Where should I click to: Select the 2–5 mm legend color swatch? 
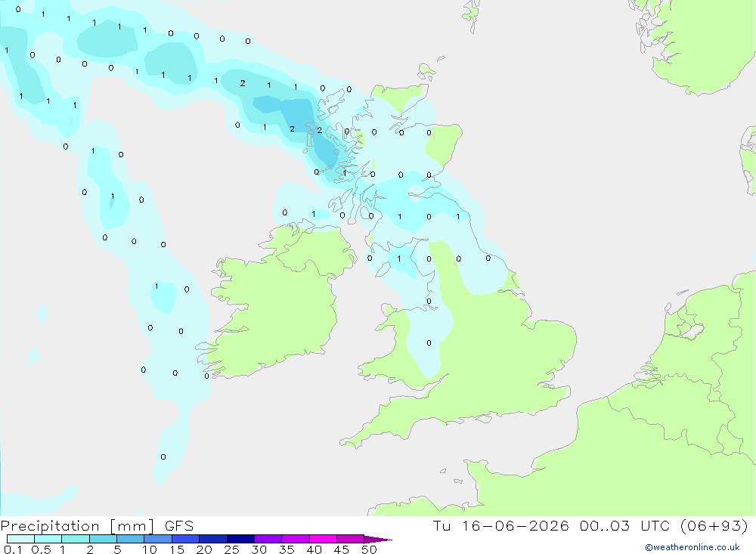coord(103,539)
